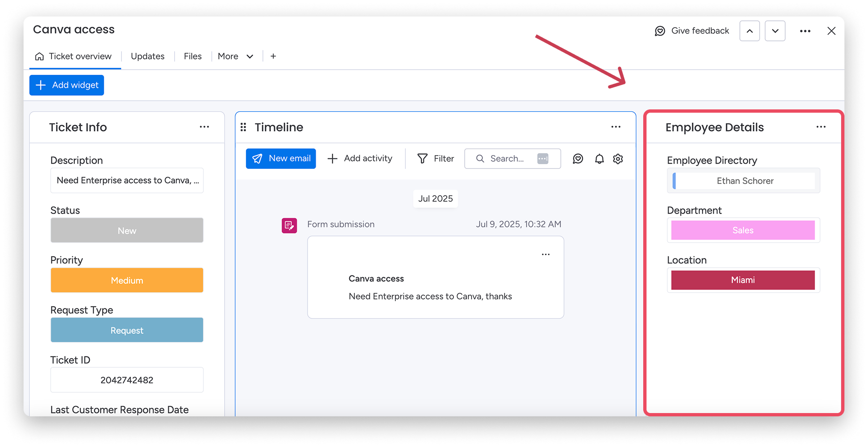Switch to the Files tab
This screenshot has width=868, height=447.
coord(193,57)
